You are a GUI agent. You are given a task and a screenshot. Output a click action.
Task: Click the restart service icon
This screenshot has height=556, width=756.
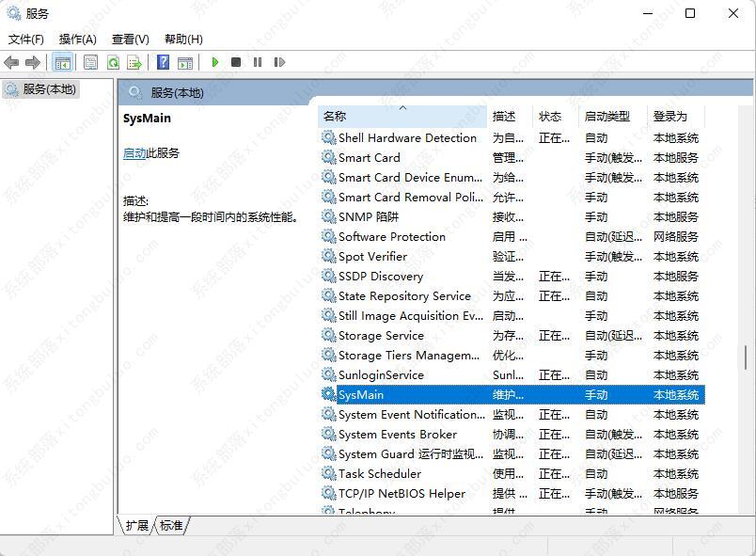pos(279,62)
